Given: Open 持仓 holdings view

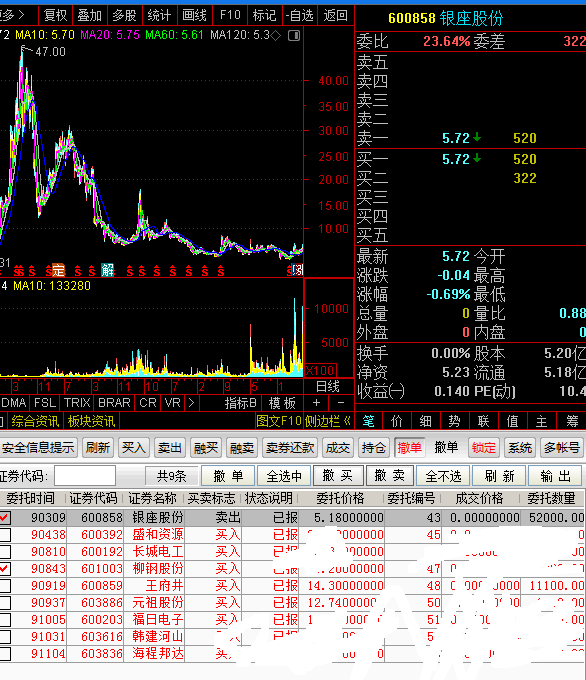Looking at the screenshot, I should coord(373,448).
